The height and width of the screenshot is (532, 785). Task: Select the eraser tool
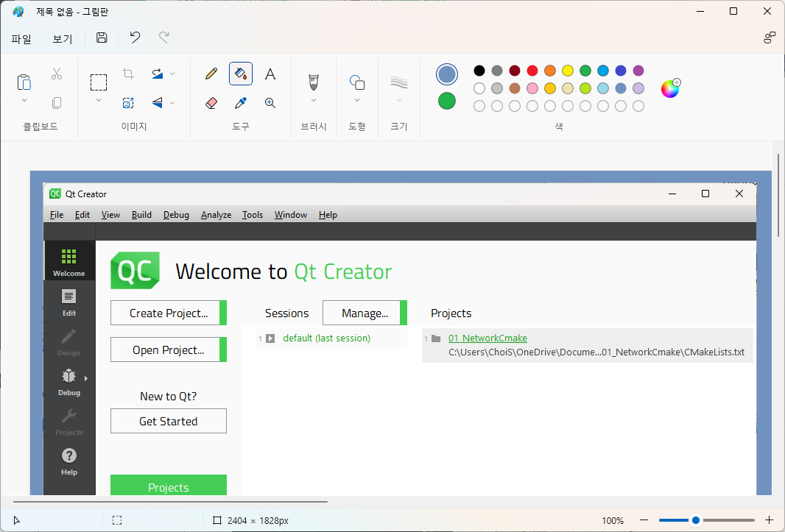point(211,103)
